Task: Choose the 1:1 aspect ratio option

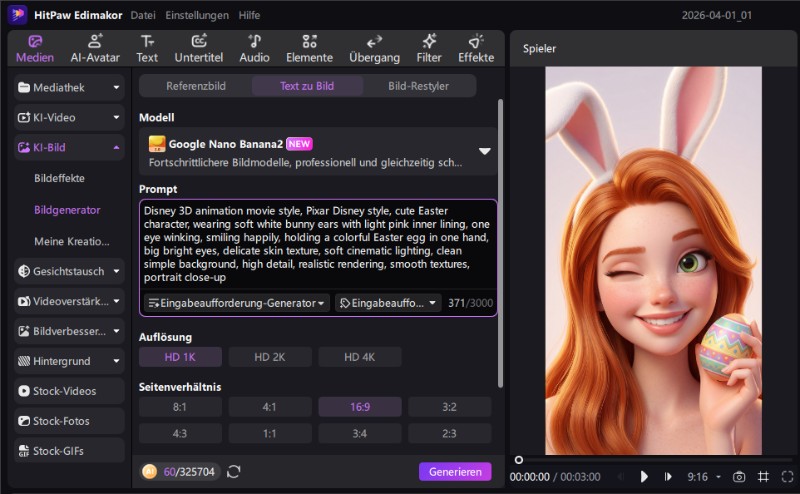Action: [269, 433]
